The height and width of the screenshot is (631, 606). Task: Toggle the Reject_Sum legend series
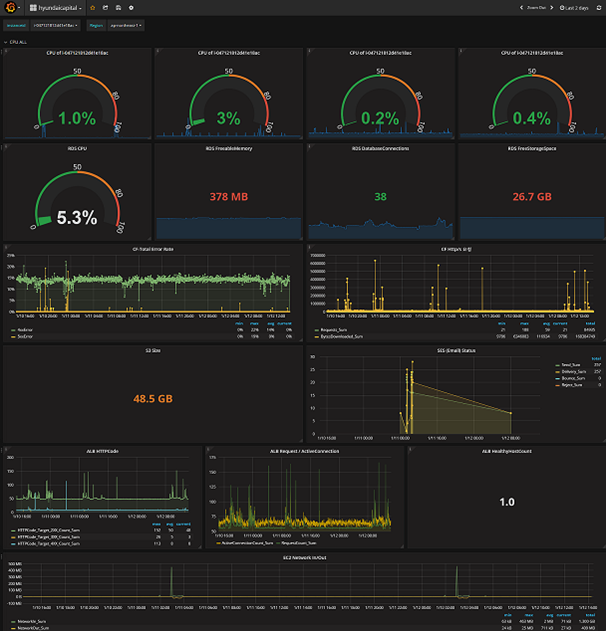tap(569, 385)
